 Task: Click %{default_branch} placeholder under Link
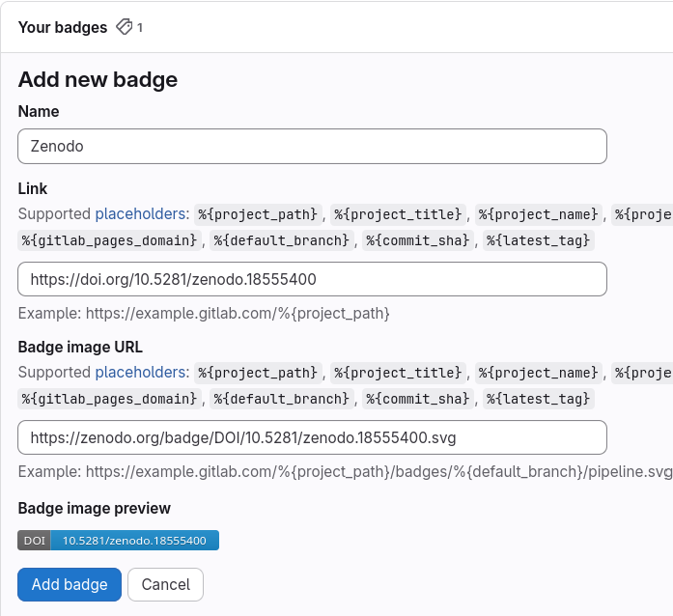point(282,240)
